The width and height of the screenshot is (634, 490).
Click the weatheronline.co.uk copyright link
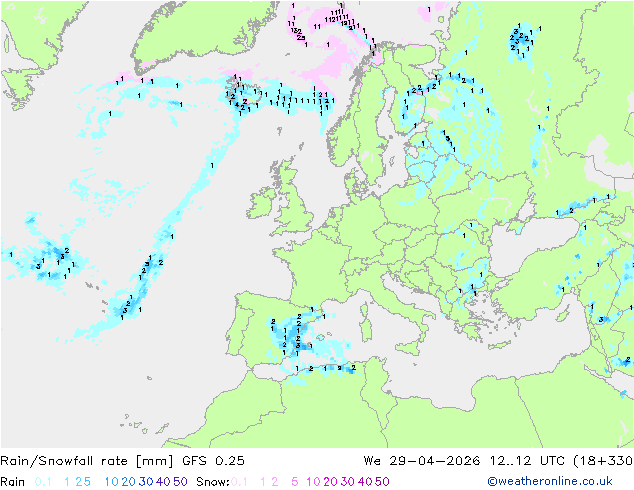[550, 481]
